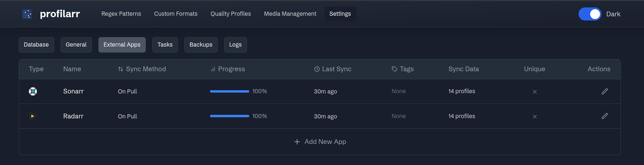This screenshot has width=644, height=165.
Task: Edit the Radarr app with pencil icon
Action: click(604, 116)
